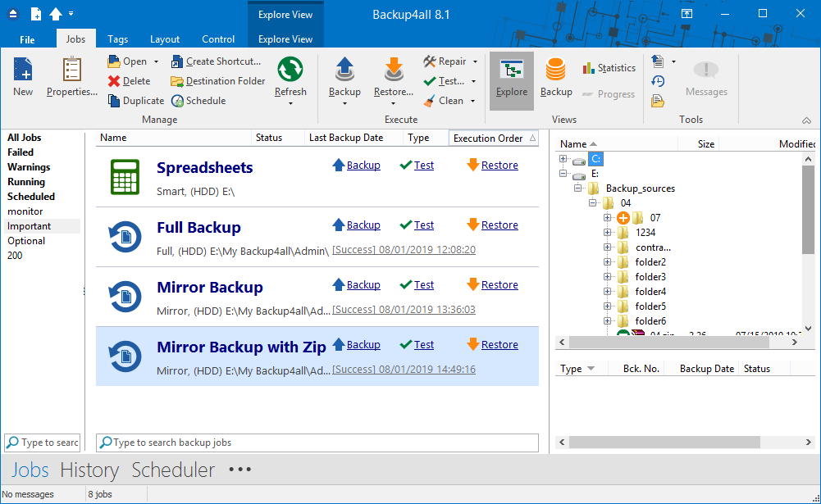
Task: Expand the C: drive tree node
Action: point(563,159)
